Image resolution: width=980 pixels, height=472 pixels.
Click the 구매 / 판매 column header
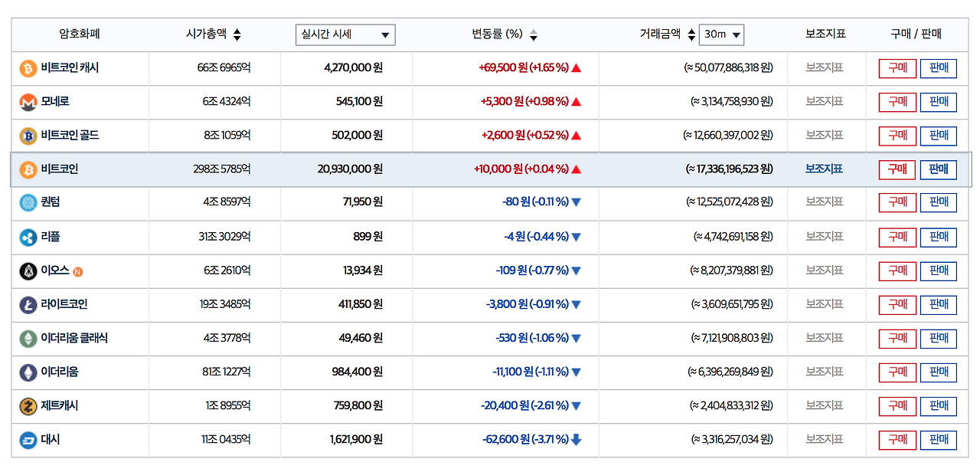(916, 34)
